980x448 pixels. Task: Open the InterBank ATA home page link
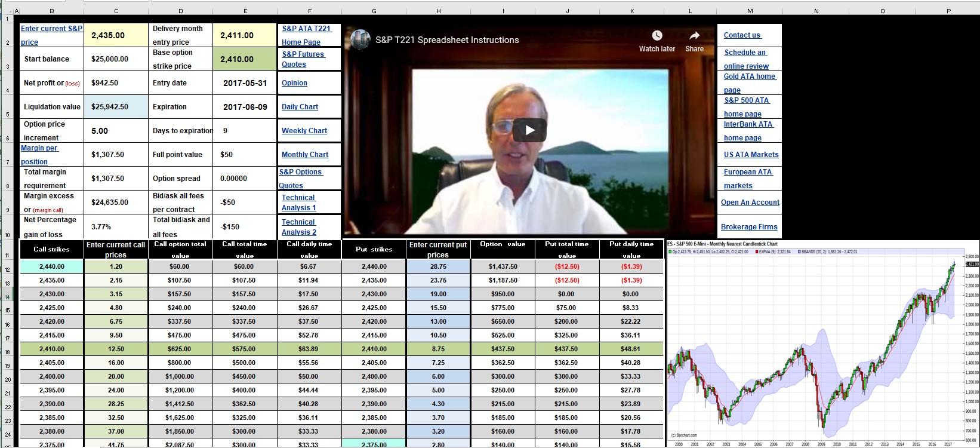point(748,131)
